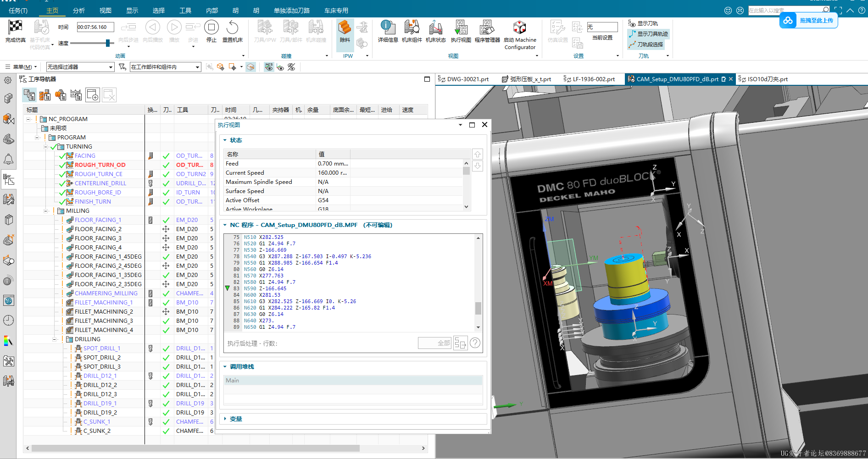Click the reset selection filter funnel icon
The height and width of the screenshot is (459, 868).
point(122,67)
